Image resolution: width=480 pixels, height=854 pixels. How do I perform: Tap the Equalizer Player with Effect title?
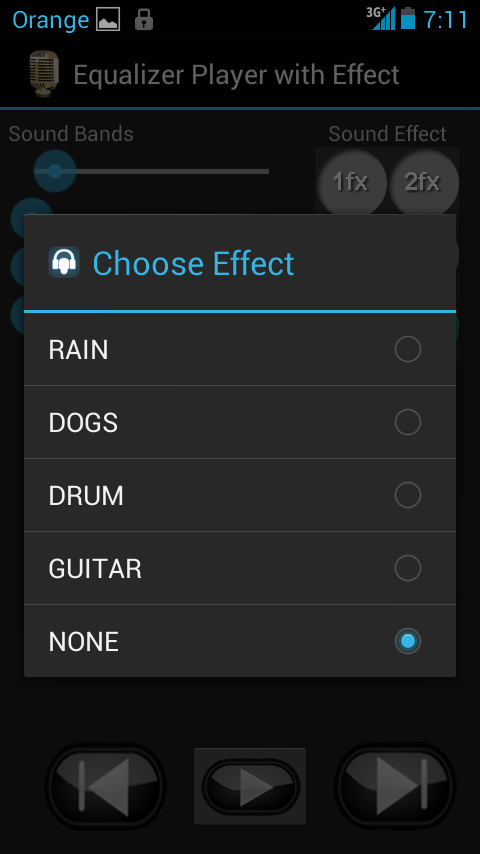(236, 75)
